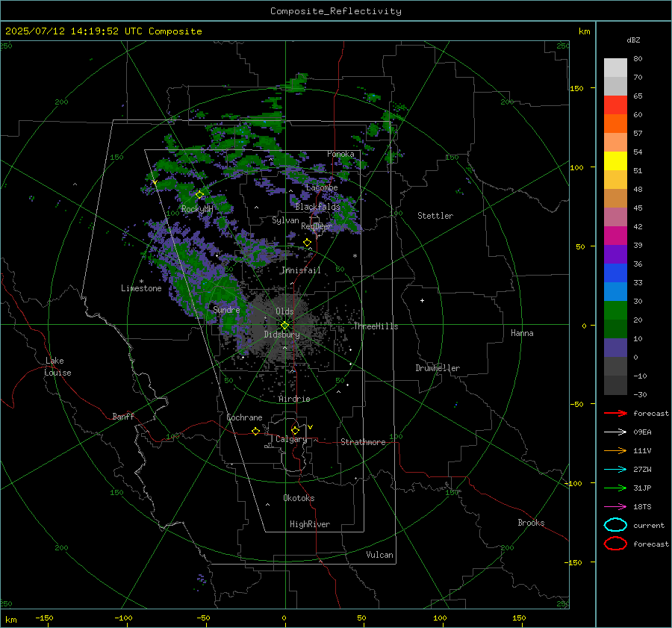Click the red forecast arrow in the legend
This screenshot has width=672, height=628.
tap(615, 413)
